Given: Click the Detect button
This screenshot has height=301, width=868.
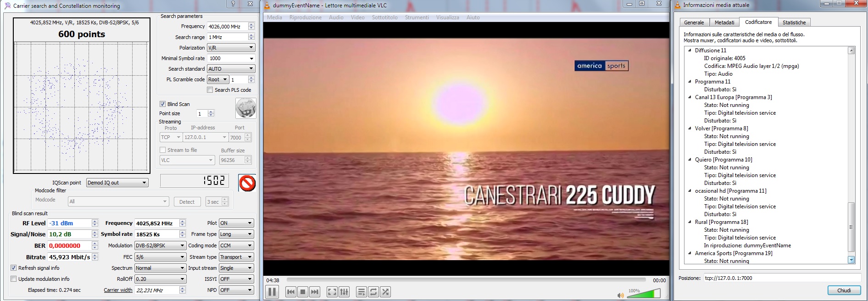Looking at the screenshot, I should tap(187, 202).
